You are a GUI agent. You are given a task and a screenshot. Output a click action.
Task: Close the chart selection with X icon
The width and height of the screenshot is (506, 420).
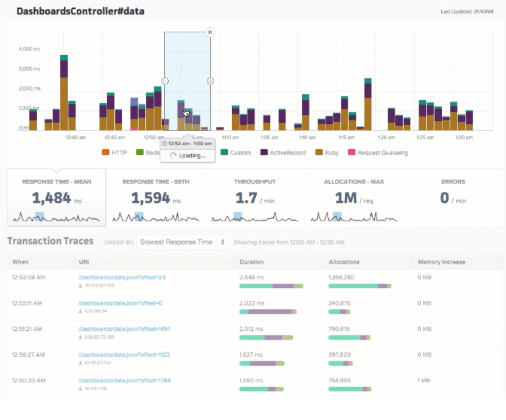coord(210,32)
